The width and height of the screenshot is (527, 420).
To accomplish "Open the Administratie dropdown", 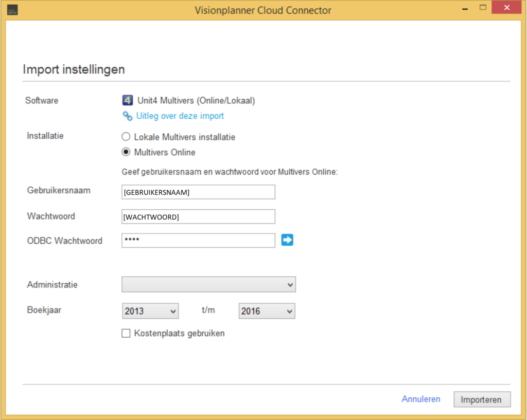I will tap(208, 284).
